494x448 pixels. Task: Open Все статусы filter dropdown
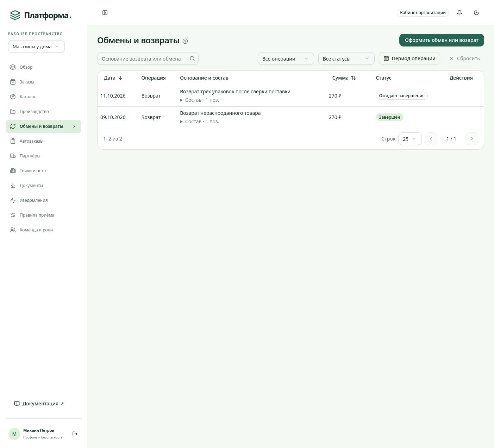tap(346, 58)
